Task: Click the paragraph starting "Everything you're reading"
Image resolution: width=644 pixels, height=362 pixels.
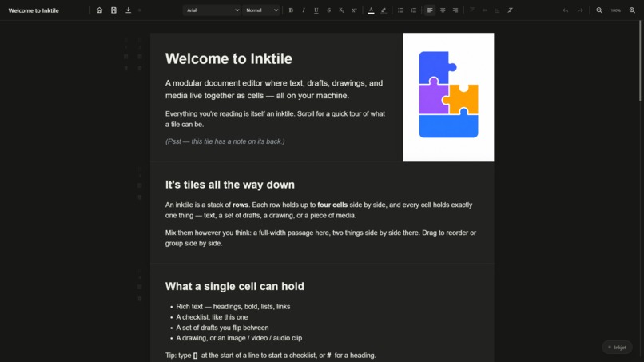Action: tap(275, 119)
